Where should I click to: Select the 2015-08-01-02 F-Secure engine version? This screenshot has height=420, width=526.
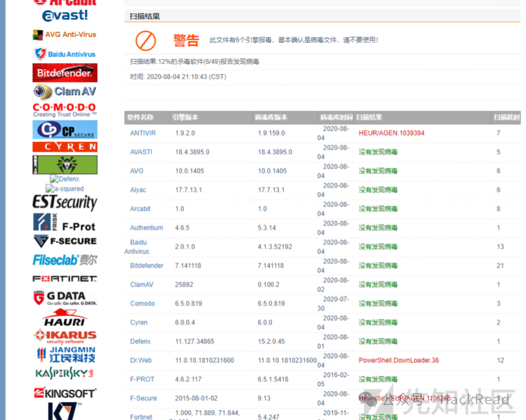196,398
